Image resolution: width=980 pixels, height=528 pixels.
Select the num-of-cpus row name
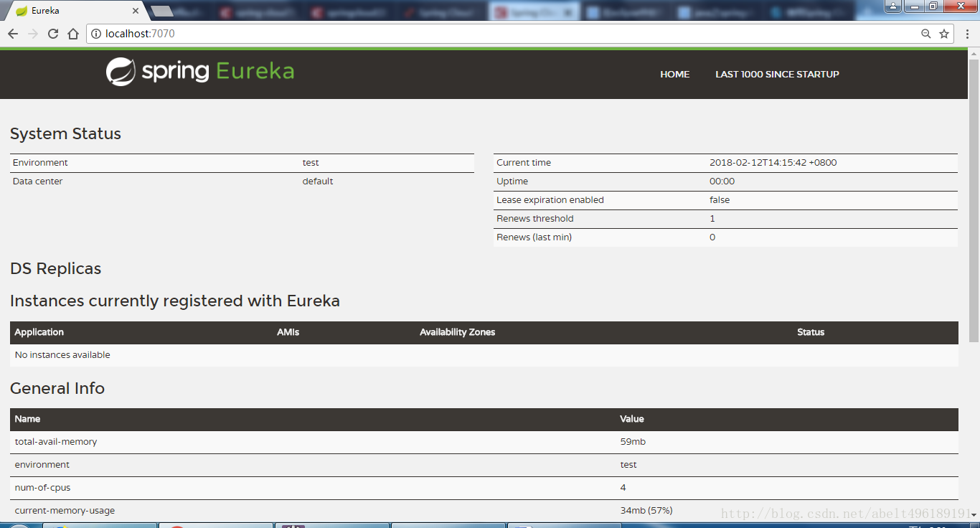tap(43, 488)
